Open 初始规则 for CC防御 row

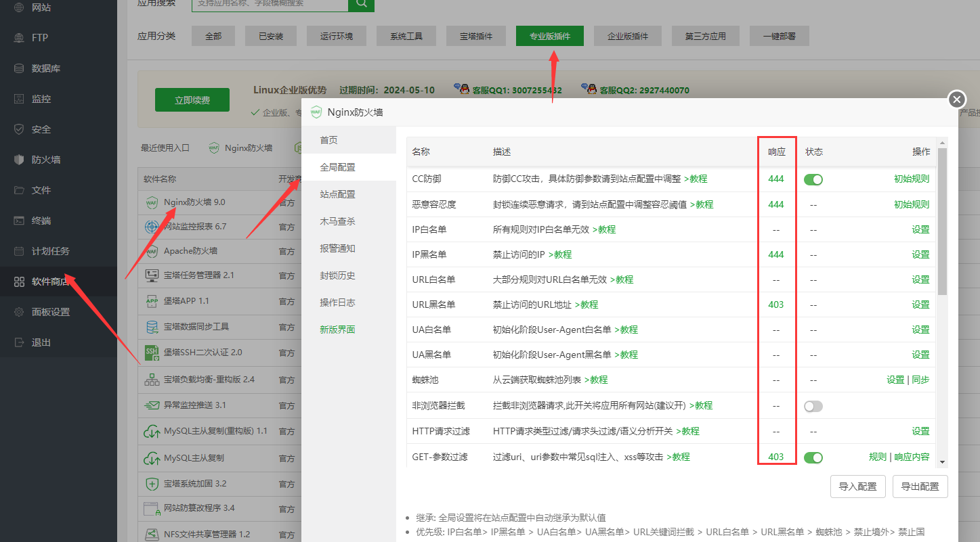[912, 179]
